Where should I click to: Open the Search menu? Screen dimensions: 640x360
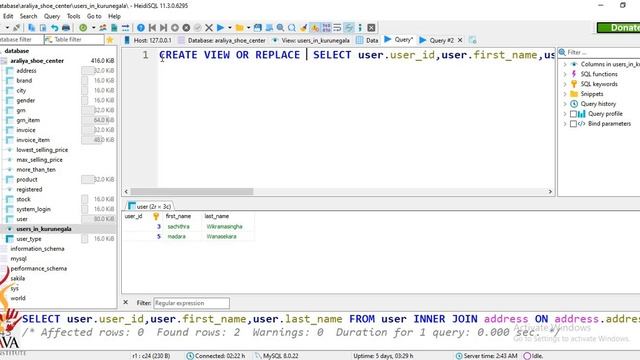(x=29, y=16)
